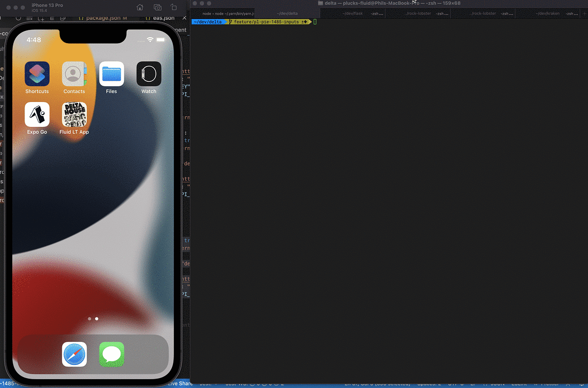Open Messages from the dock

pos(111,354)
